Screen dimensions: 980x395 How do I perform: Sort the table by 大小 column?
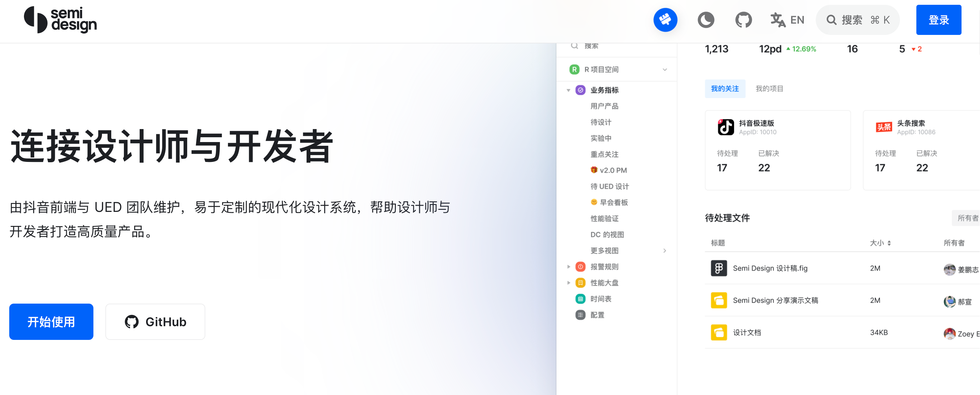889,243
